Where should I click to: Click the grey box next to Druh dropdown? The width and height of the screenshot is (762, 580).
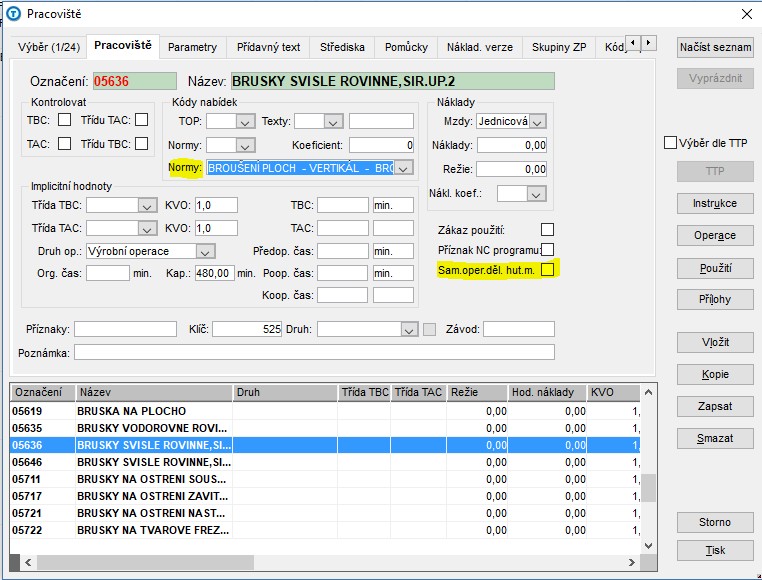(x=430, y=330)
